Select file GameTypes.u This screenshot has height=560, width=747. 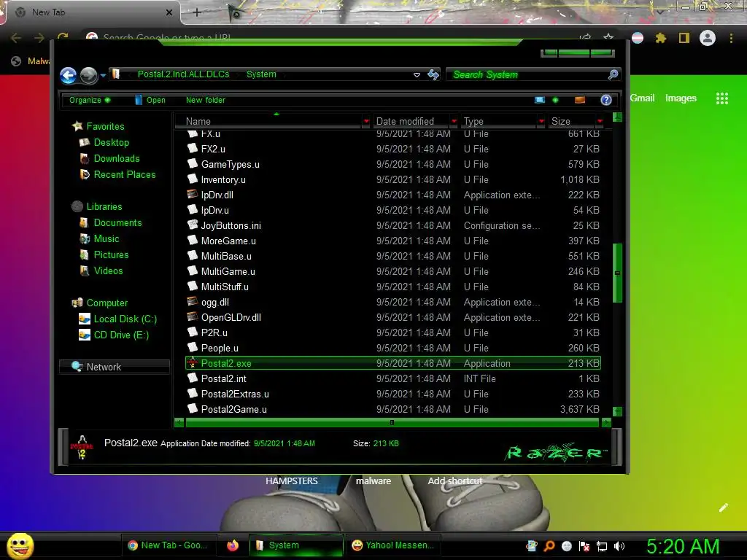[x=230, y=164]
